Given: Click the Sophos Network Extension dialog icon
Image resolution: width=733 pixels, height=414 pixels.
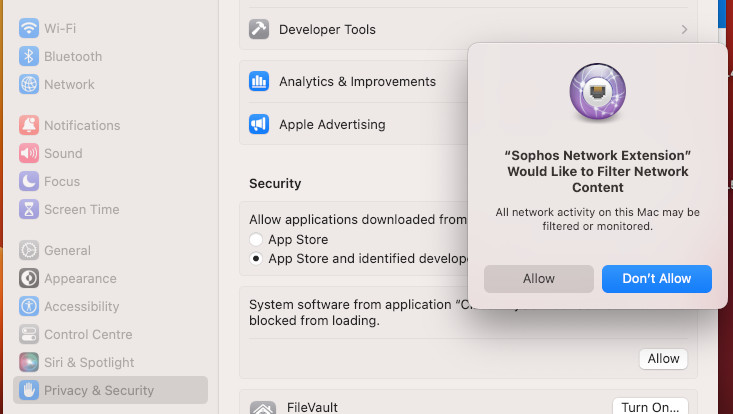Looking at the screenshot, I should [597, 91].
